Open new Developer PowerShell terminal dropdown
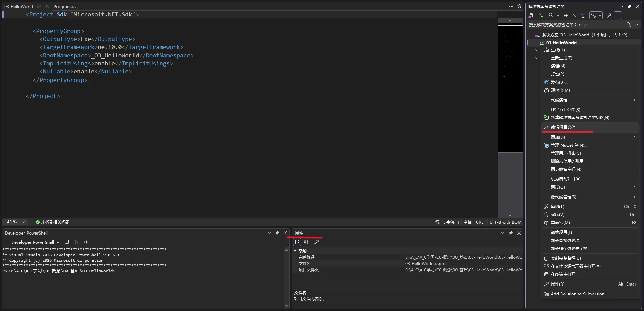This screenshot has width=644, height=311. [58, 242]
